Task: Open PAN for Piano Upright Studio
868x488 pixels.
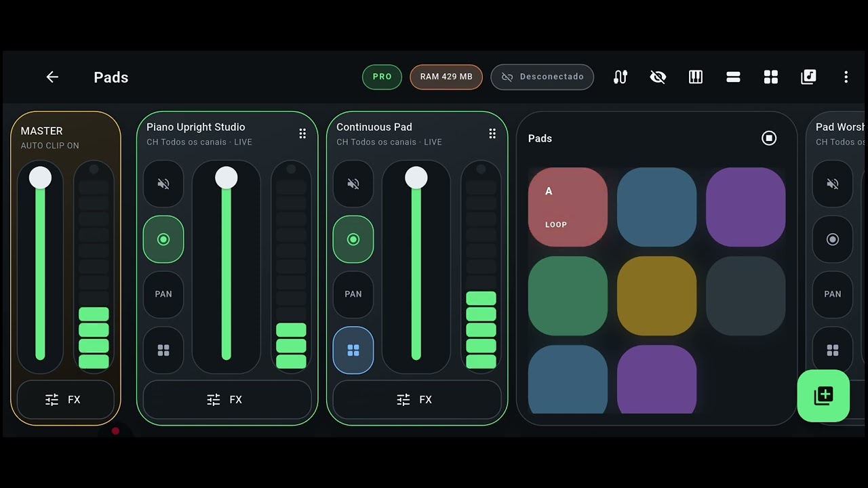Action: [x=163, y=294]
